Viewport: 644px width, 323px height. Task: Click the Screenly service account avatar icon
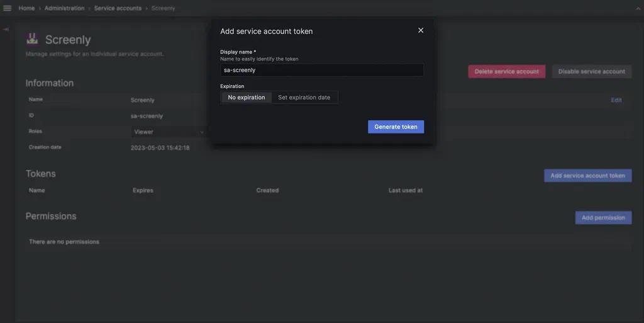point(32,39)
